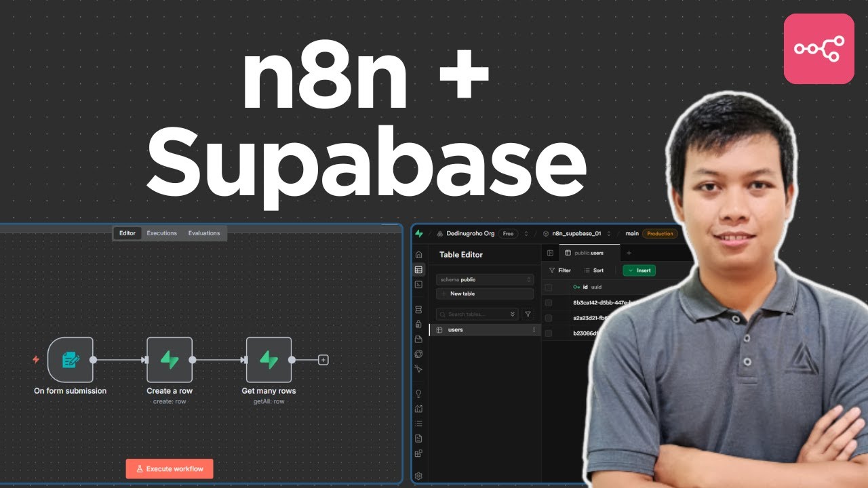Open the users table options menu
868x488 pixels.
tap(534, 330)
